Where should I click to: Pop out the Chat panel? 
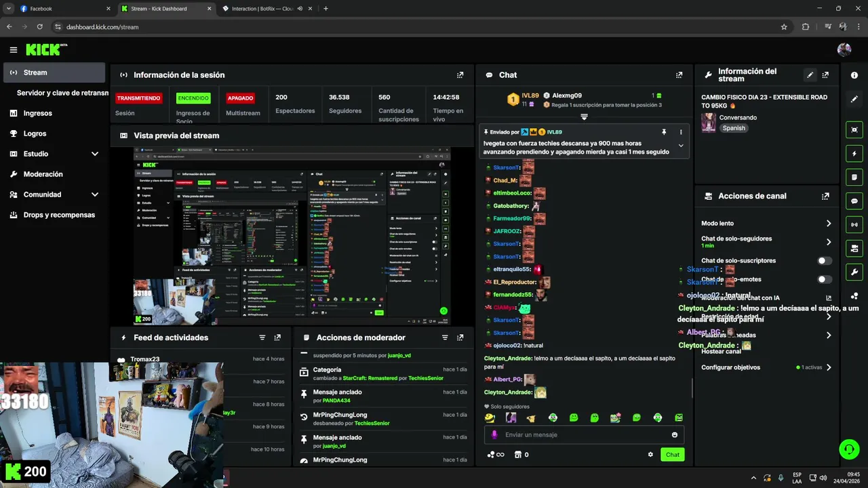click(679, 75)
